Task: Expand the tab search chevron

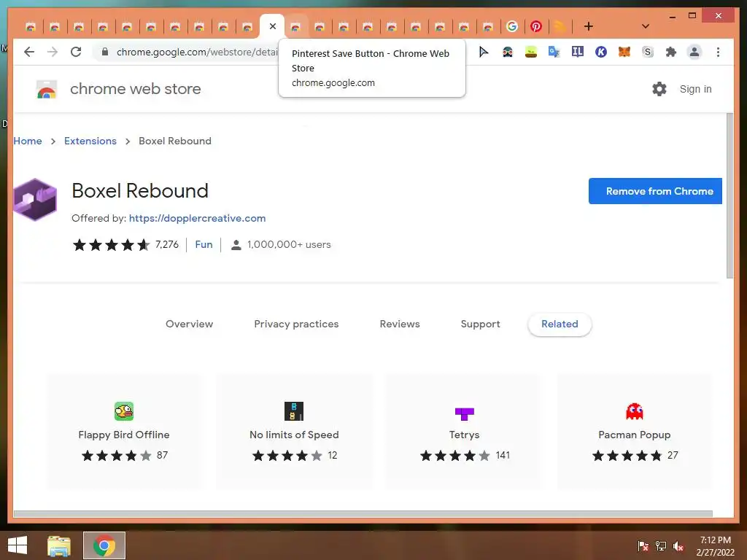Action: [645, 26]
